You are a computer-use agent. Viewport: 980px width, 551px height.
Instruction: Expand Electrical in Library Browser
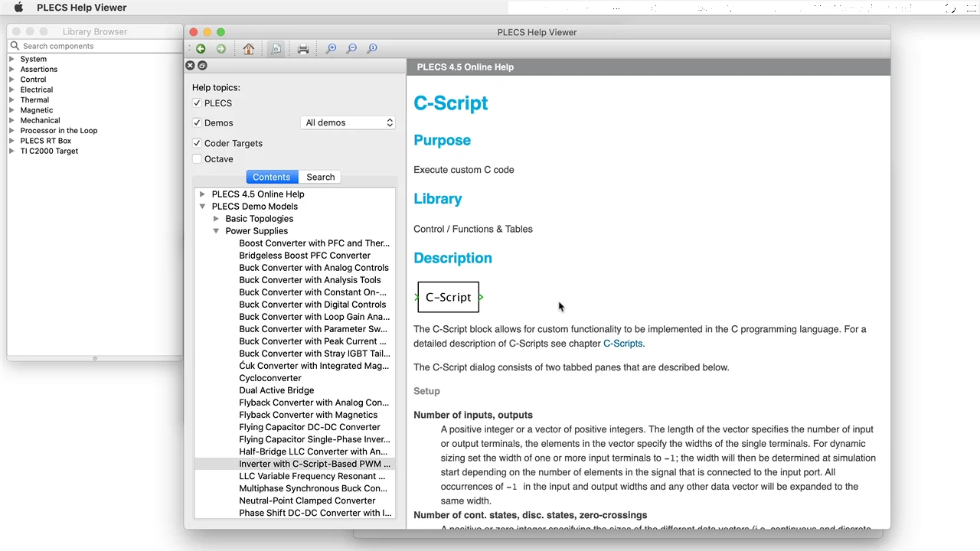coord(11,90)
